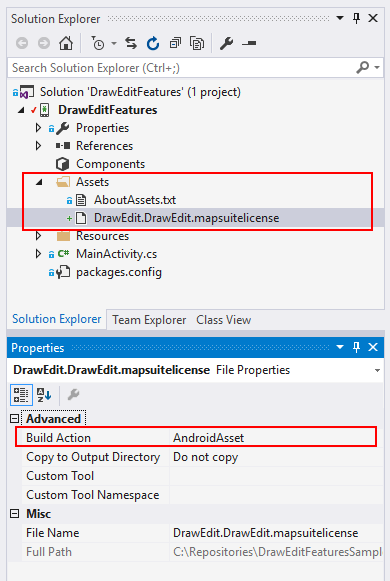Click the Sync with Active Document icon

click(x=131, y=43)
